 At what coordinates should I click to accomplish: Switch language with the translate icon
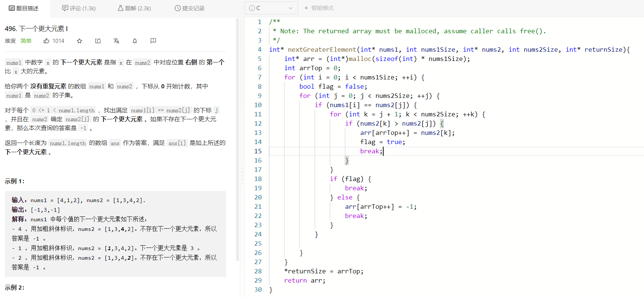point(116,41)
